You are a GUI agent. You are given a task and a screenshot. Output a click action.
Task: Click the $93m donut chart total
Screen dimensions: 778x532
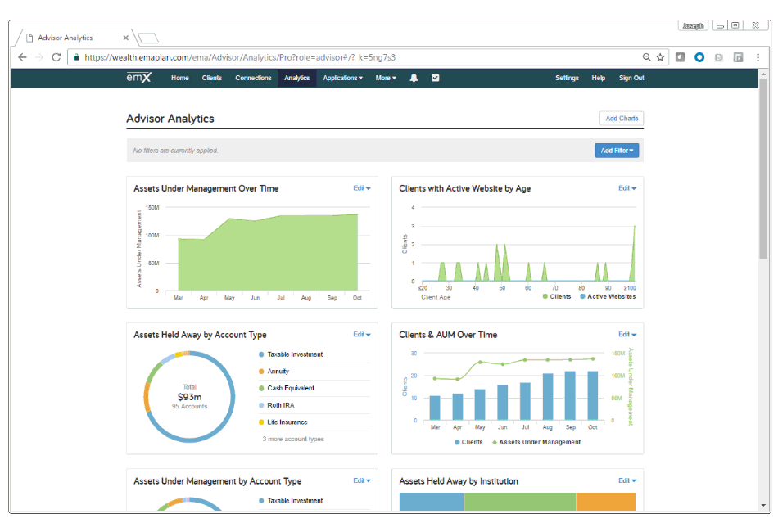(189, 397)
